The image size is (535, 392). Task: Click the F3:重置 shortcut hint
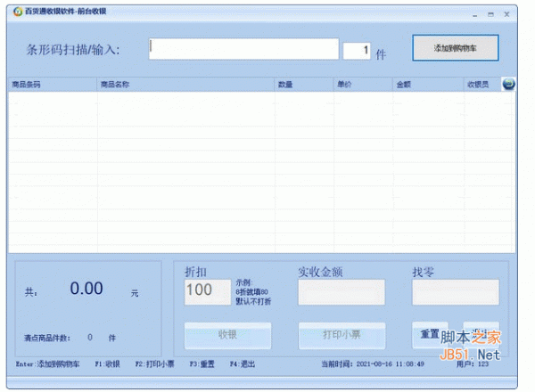tap(202, 364)
